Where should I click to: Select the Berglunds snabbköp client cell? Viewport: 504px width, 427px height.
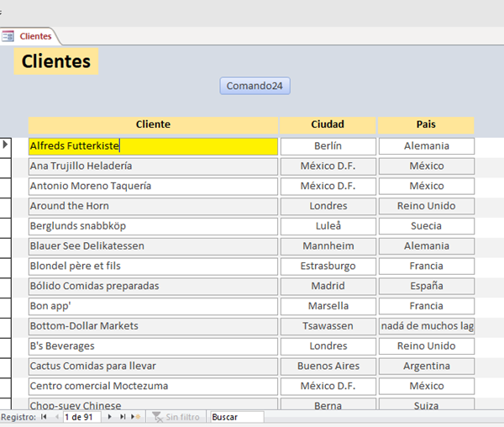(x=153, y=226)
